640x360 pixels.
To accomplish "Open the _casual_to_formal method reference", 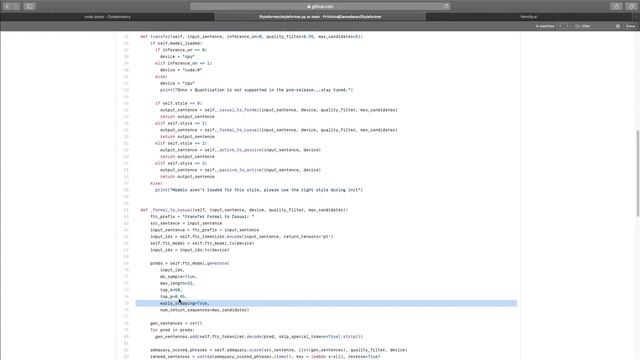I will tap(237, 110).
